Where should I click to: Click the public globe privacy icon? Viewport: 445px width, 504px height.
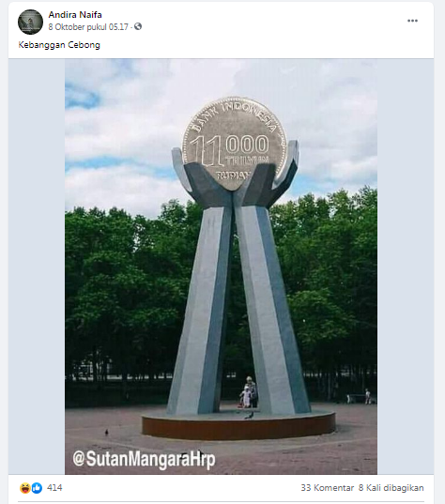[138, 26]
